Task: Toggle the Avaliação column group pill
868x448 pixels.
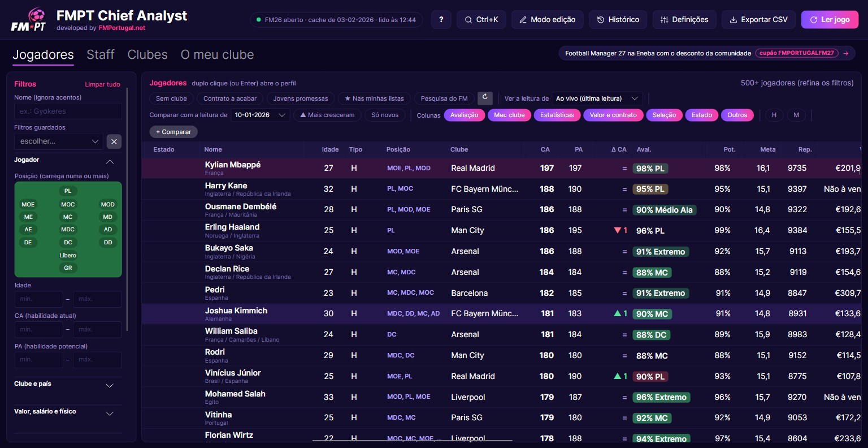Action: click(x=464, y=115)
